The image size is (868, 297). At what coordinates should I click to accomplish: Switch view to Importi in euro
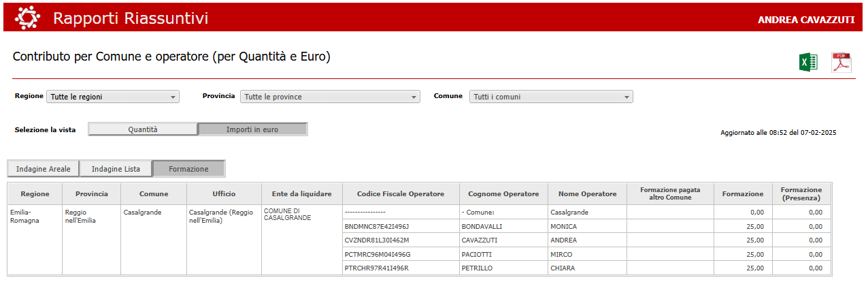click(x=252, y=129)
